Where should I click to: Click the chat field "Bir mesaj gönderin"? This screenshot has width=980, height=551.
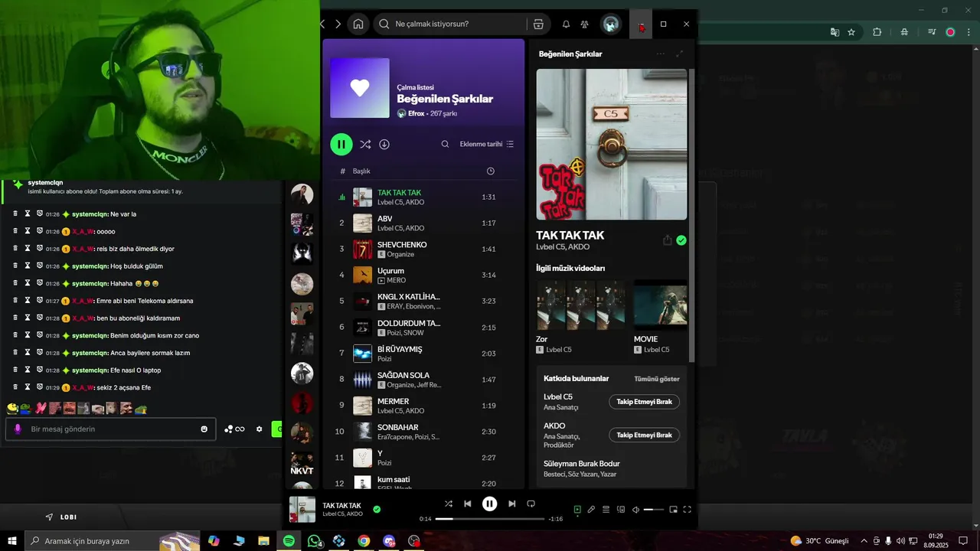click(x=111, y=429)
